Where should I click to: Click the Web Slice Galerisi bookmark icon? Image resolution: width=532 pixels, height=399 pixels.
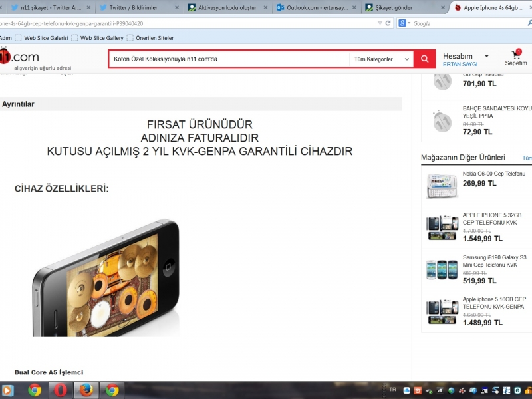click(18, 38)
